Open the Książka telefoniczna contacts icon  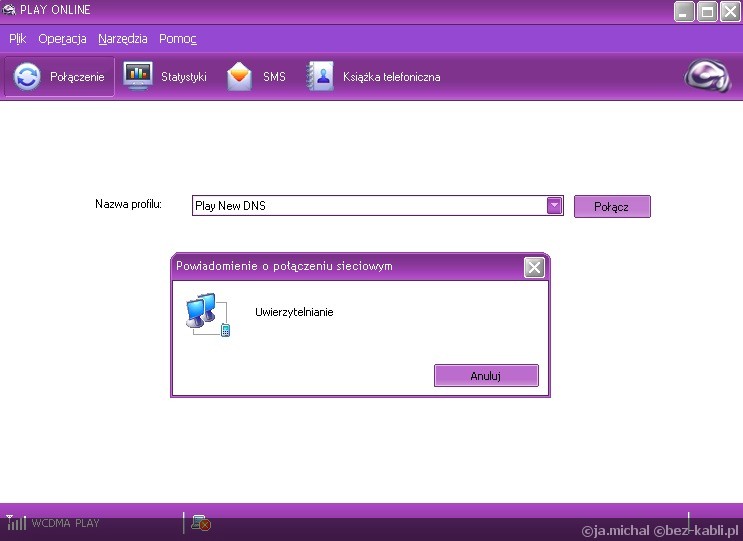coord(320,76)
